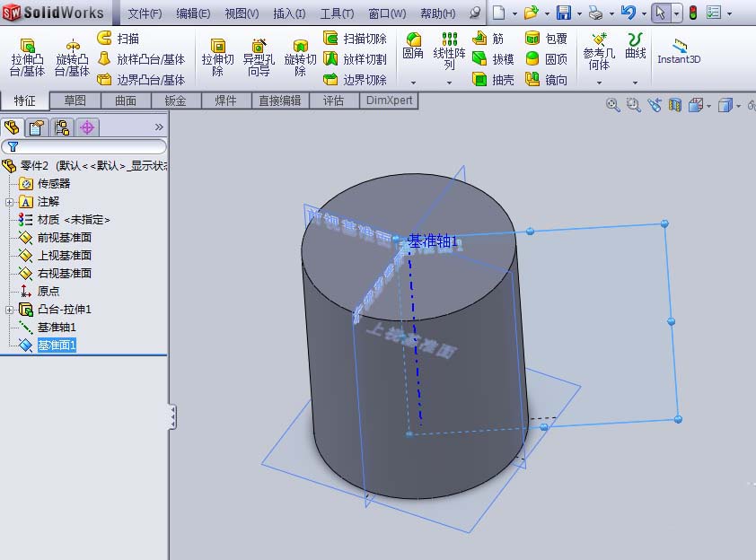The image size is (756, 560).
Task: Select the 包覆 wrap tool
Action: pos(546,38)
